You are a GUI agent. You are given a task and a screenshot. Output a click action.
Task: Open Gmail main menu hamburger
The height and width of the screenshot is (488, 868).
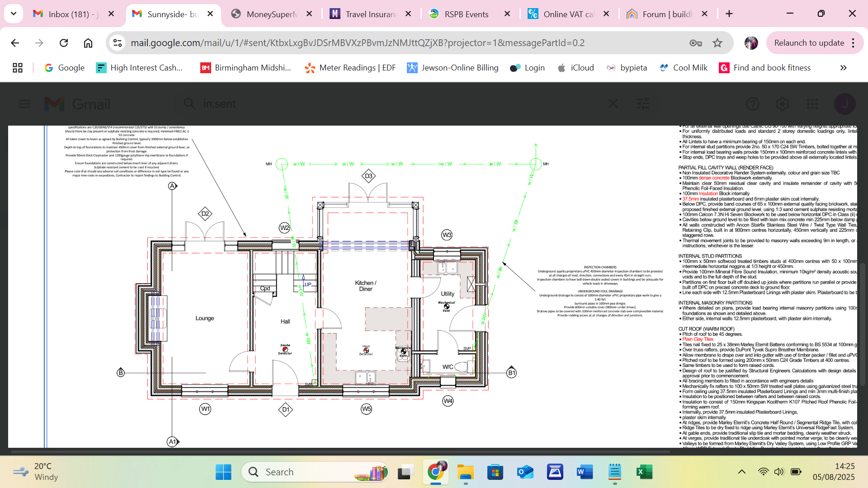(24, 104)
